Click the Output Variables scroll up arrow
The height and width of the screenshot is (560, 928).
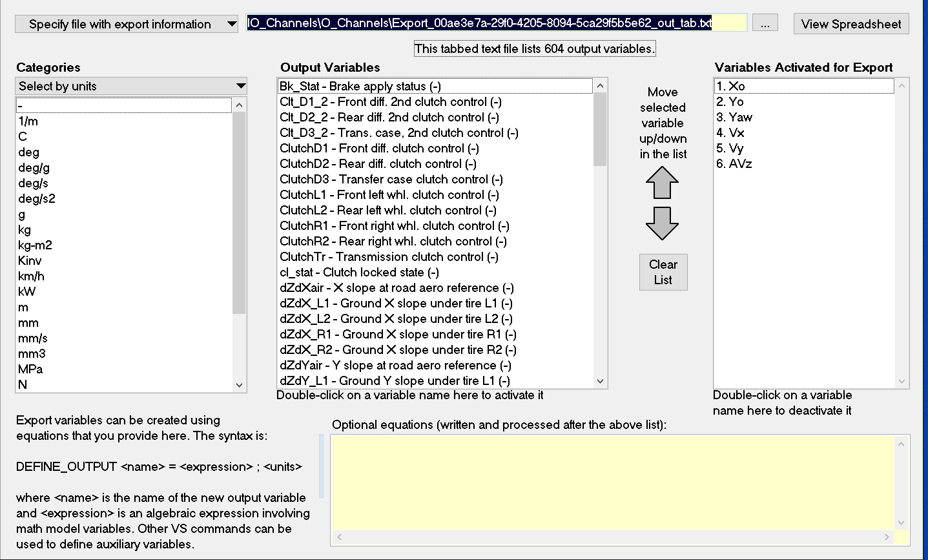click(601, 86)
